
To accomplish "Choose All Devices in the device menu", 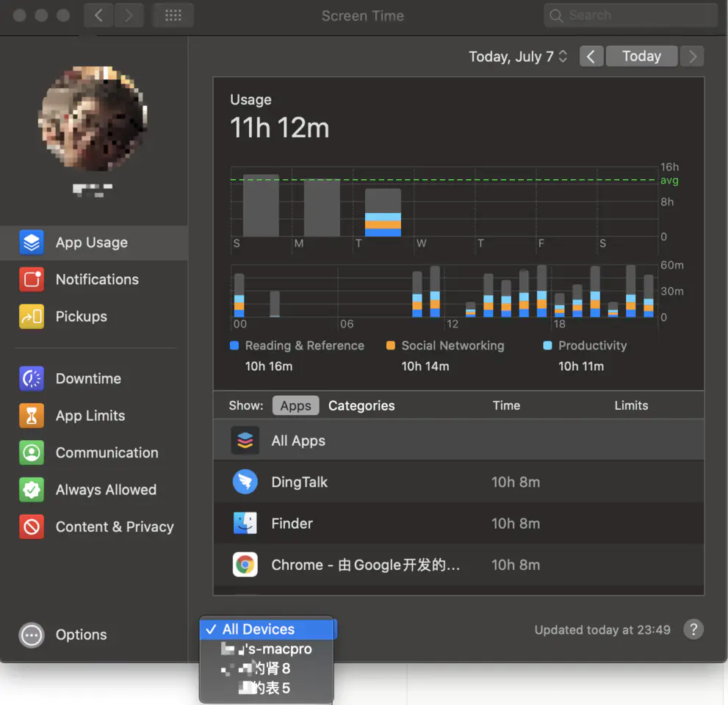I will coord(267,629).
